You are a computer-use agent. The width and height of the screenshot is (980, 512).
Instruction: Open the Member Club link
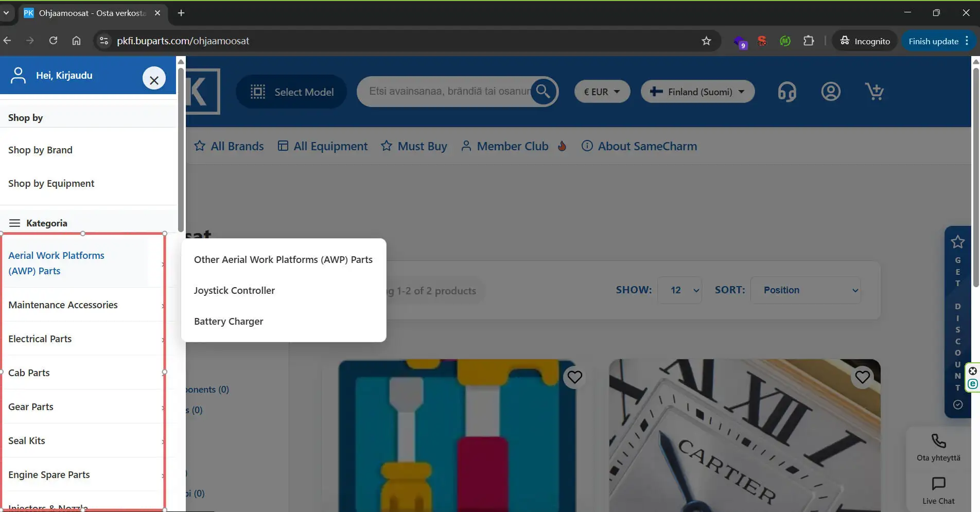(513, 147)
